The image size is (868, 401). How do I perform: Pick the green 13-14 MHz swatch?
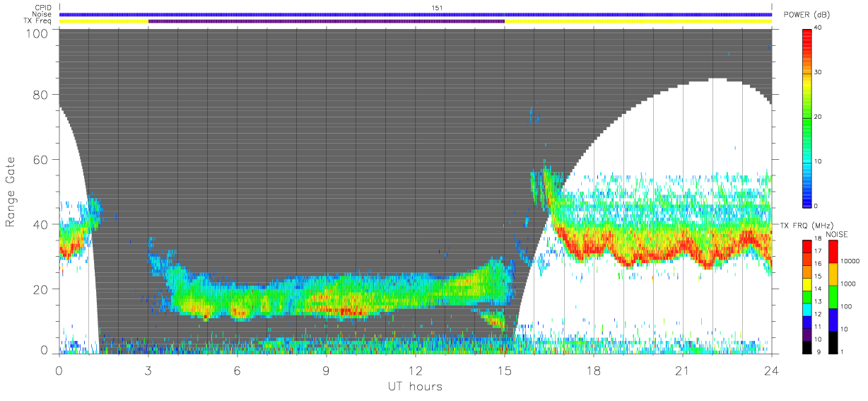(808, 296)
